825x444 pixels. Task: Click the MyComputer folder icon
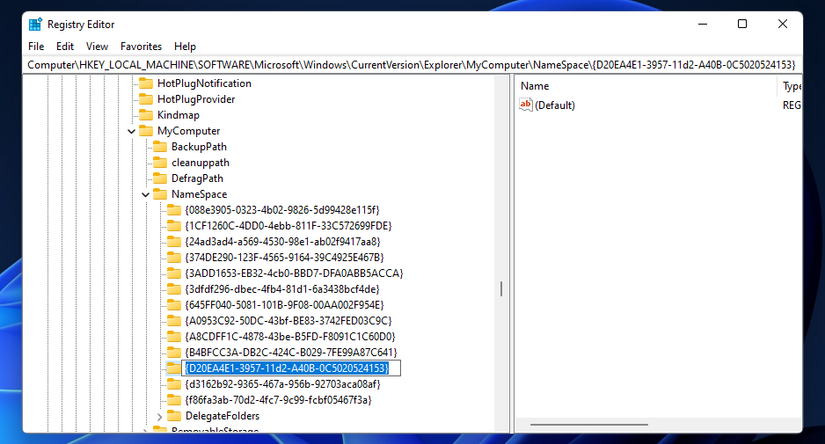[146, 130]
